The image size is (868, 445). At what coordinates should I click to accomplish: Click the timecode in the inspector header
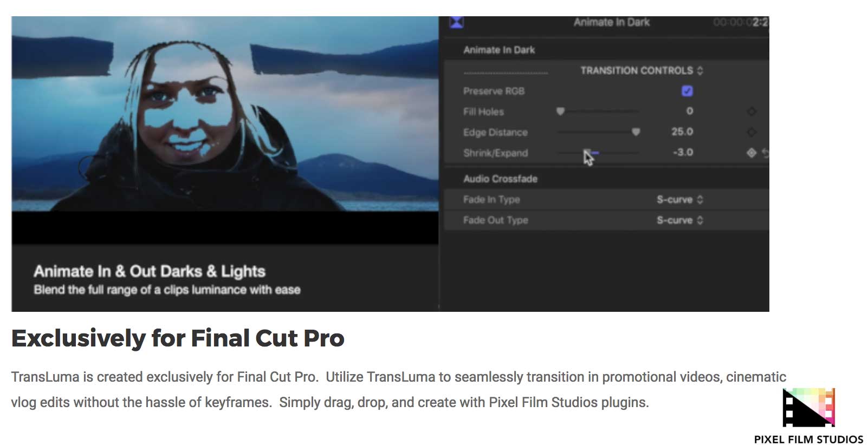coord(741,22)
